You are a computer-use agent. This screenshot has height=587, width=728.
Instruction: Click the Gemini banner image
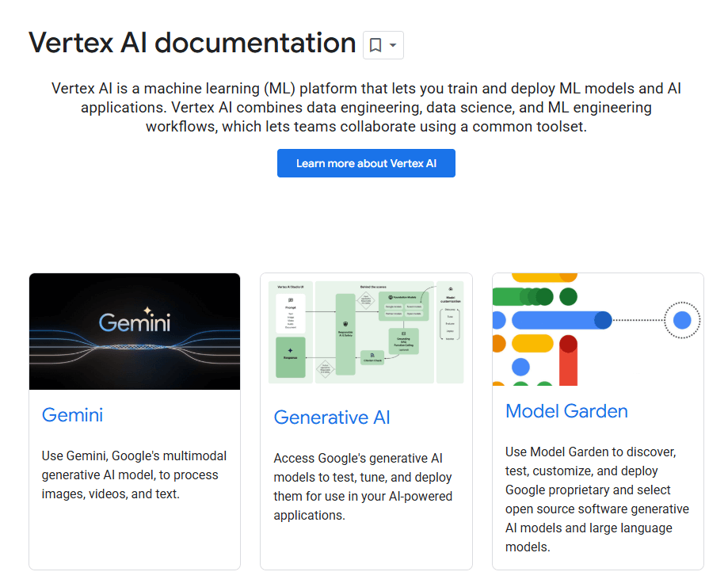click(x=134, y=331)
